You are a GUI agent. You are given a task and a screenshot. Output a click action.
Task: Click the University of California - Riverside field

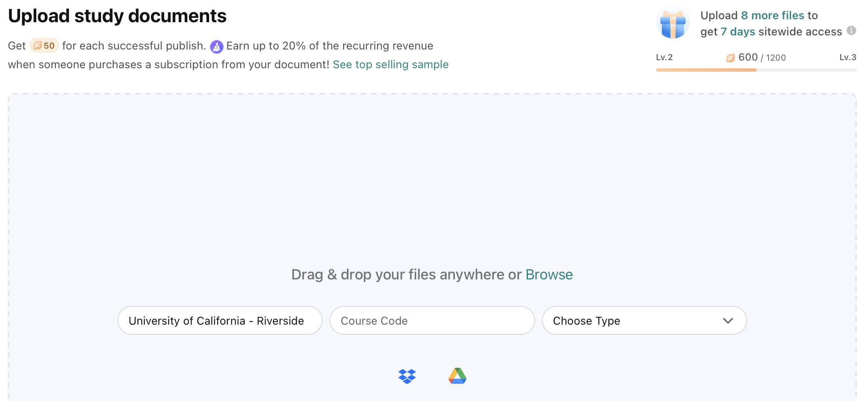[220, 320]
